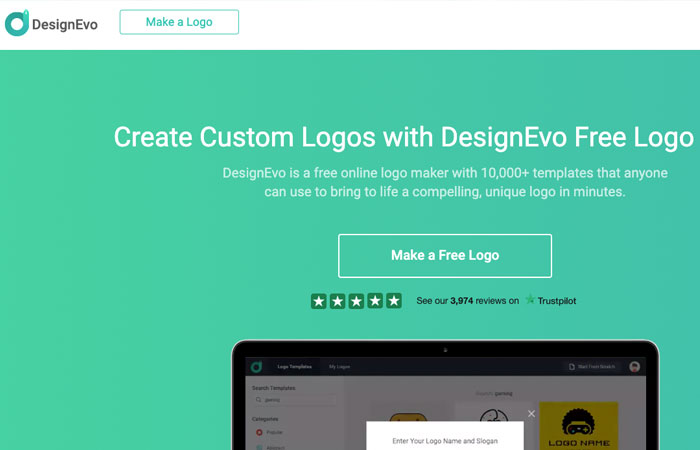Click the DesignEvo logo icon in header

click(x=17, y=23)
